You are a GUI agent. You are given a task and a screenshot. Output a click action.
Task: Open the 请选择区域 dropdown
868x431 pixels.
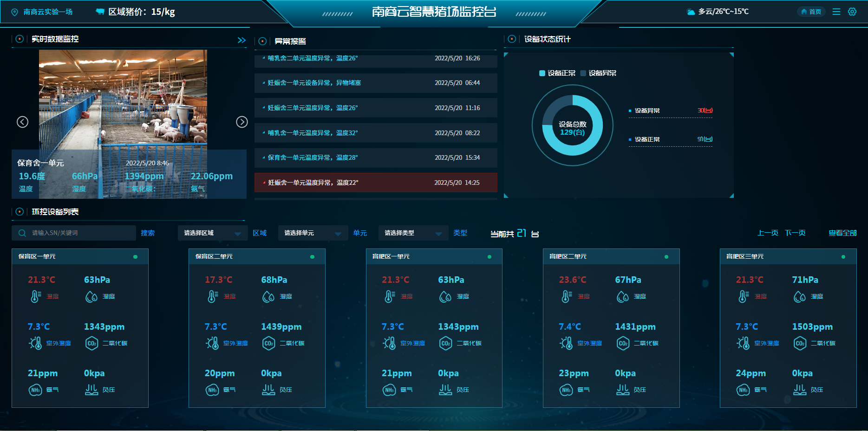pos(212,233)
